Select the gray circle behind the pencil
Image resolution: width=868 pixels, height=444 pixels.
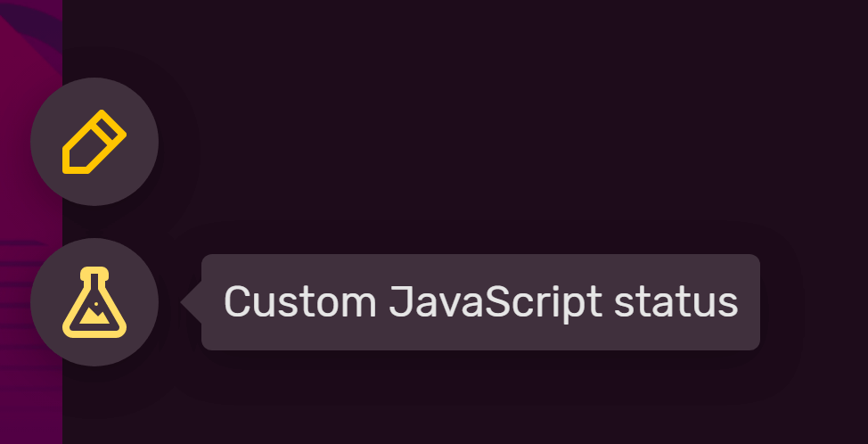tap(94, 142)
